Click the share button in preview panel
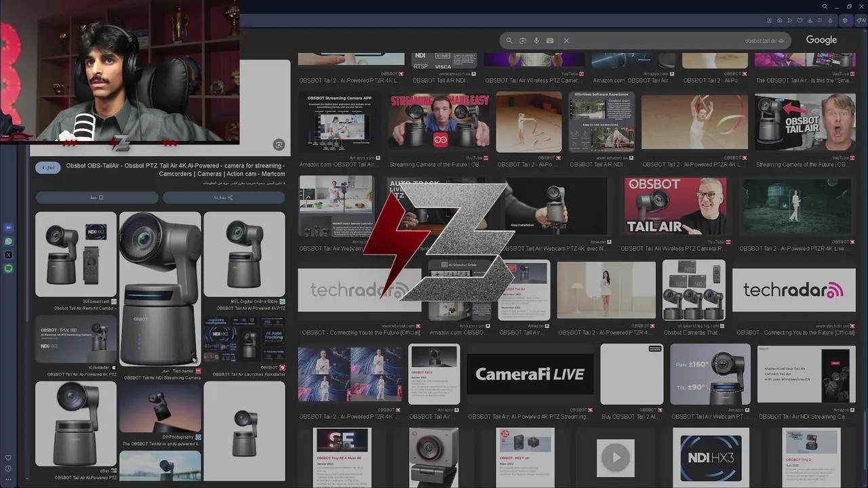Viewport: 868px width, 488px height. (224, 197)
